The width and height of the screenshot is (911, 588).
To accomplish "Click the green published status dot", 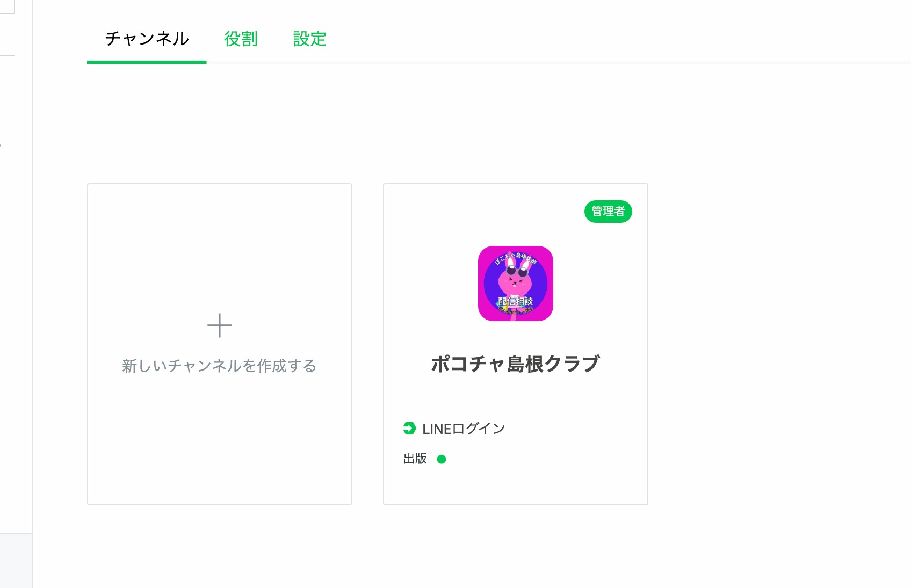I will point(442,459).
